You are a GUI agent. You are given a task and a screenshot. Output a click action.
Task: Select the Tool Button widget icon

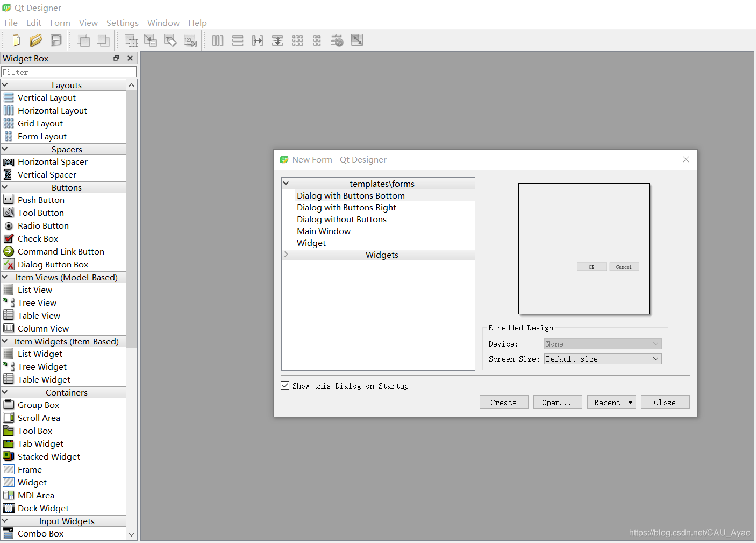click(x=9, y=213)
